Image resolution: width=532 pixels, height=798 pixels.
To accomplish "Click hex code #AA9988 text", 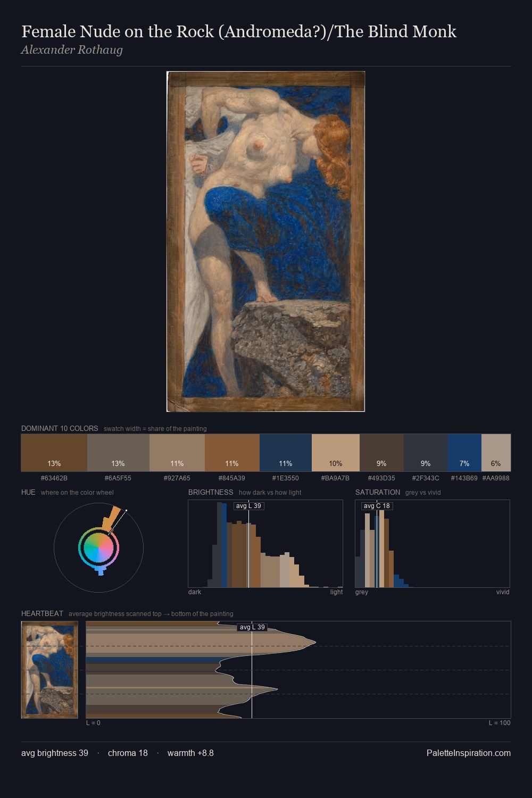I will point(496,478).
